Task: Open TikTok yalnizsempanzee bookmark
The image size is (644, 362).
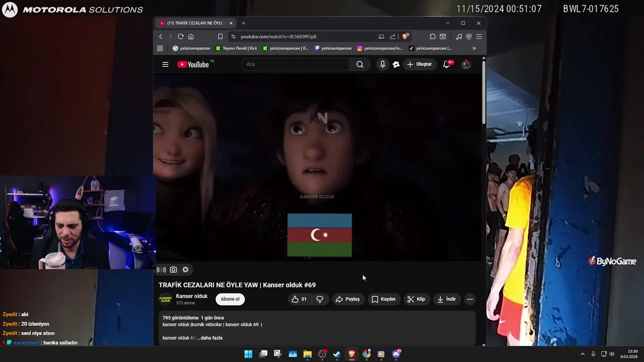Action: tap(430, 48)
